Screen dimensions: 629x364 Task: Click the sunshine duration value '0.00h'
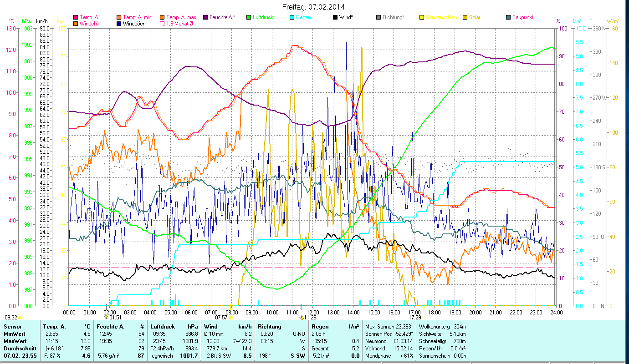click(460, 356)
